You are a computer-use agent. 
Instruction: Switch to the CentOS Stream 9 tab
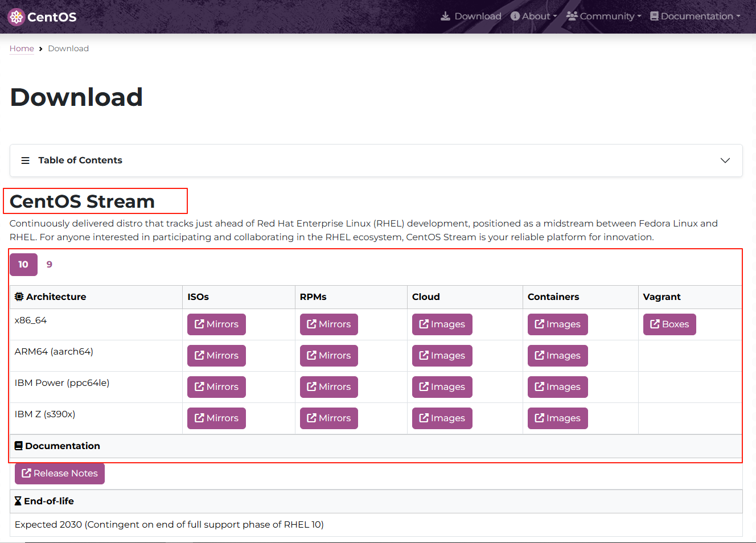click(x=50, y=265)
